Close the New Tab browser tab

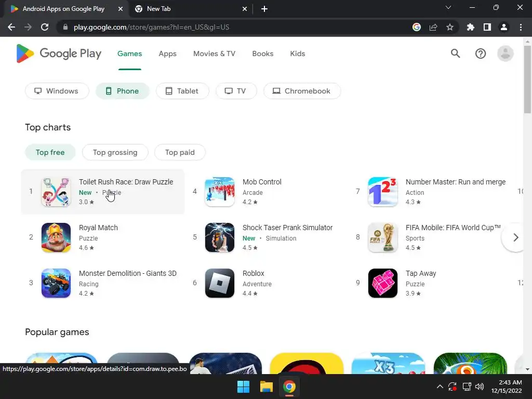point(245,9)
